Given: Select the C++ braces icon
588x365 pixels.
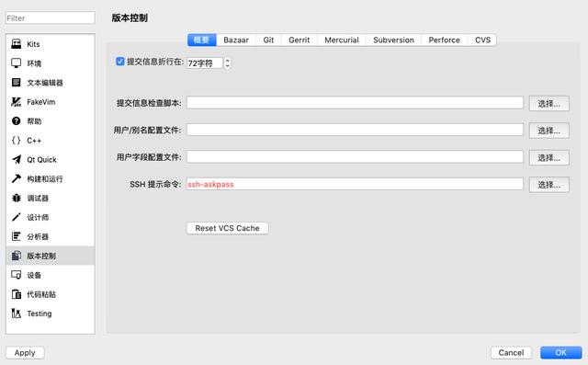Looking at the screenshot, I should point(17,141).
